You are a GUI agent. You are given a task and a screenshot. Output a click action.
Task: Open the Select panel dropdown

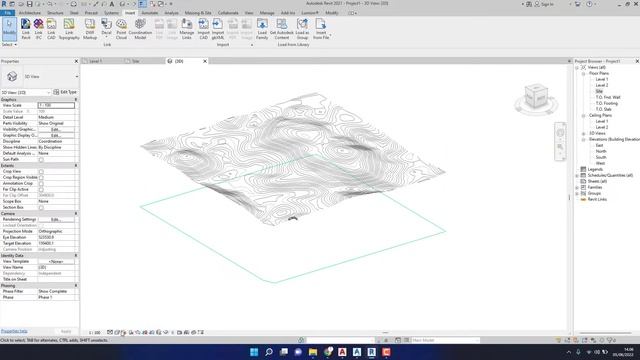(x=9, y=44)
